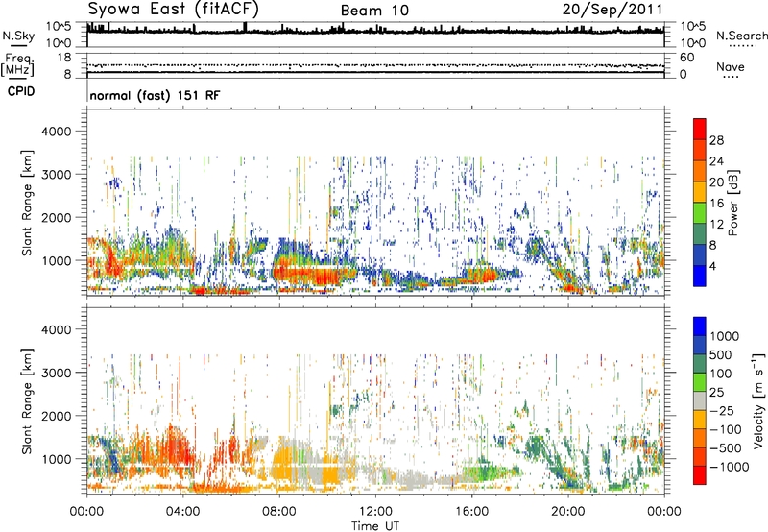This screenshot has width=768, height=532.
Task: Click the '-25' tick on Velocity colorbar
Action: click(722, 411)
